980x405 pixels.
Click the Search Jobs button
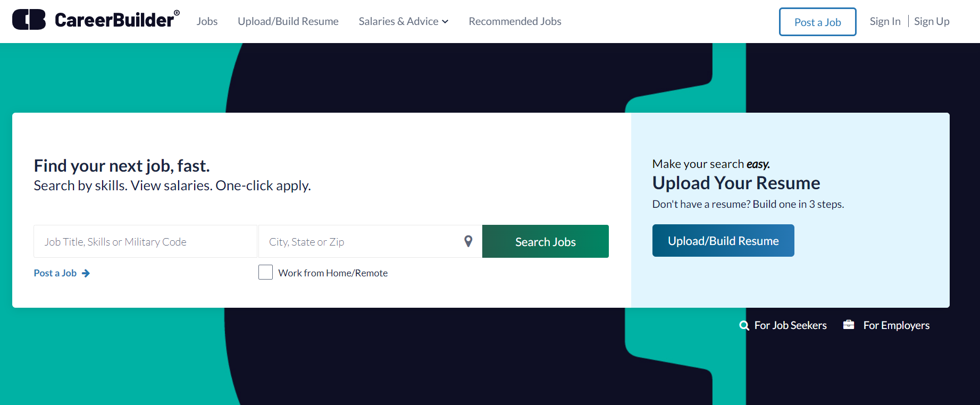coord(545,241)
